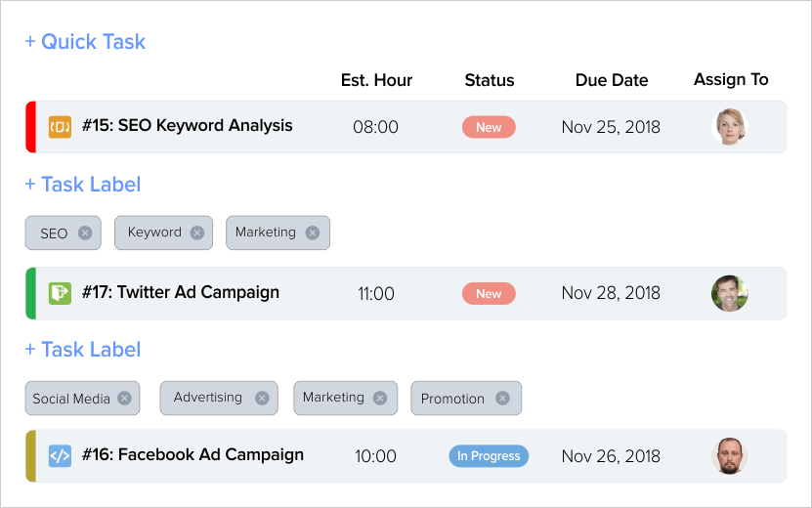
Task: Click assignee avatar for Twitter Ad Campaign
Action: coord(730,293)
